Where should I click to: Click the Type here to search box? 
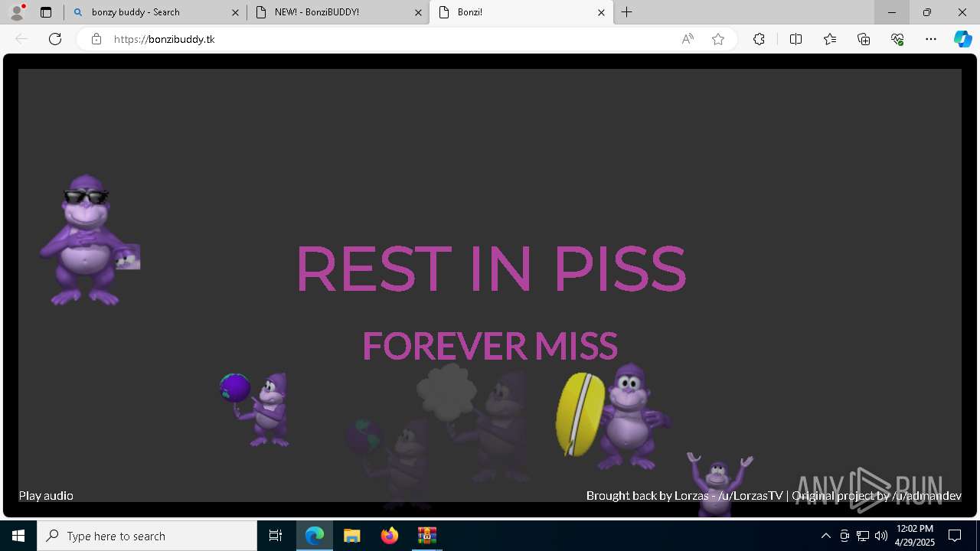pos(147,536)
